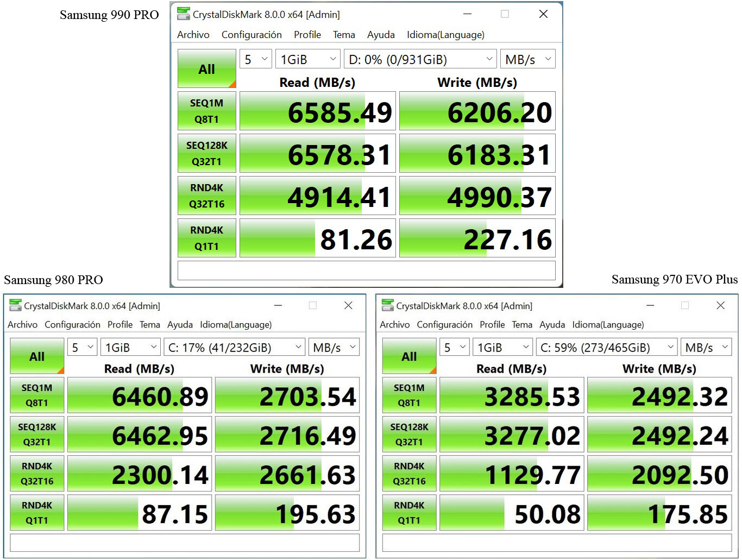
Task: Start SEQ128K Q32T1 test in the C: 17% window
Action: pyautogui.click(x=37, y=435)
